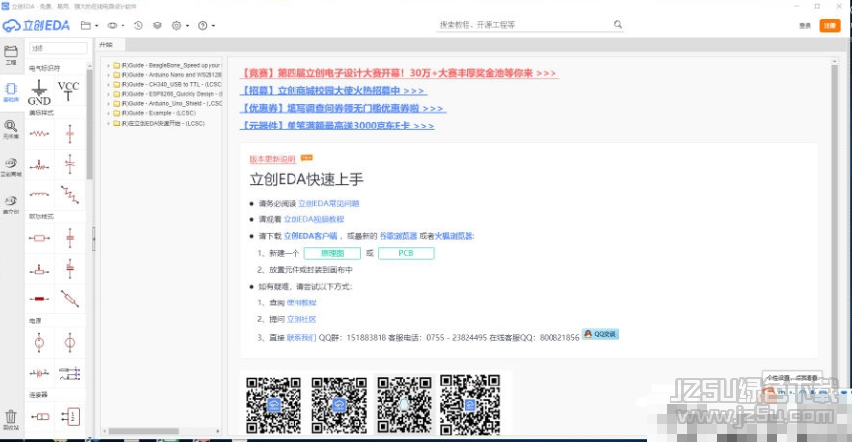Click in the library filter input field
852x442 pixels.
(x=58, y=48)
